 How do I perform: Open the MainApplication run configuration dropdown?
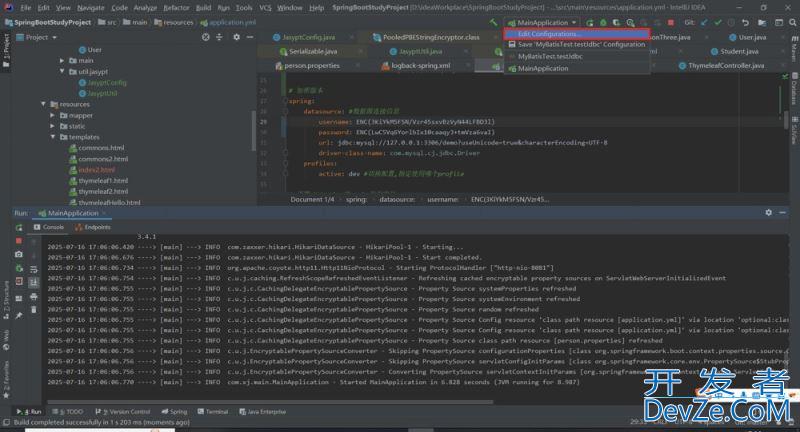point(542,22)
